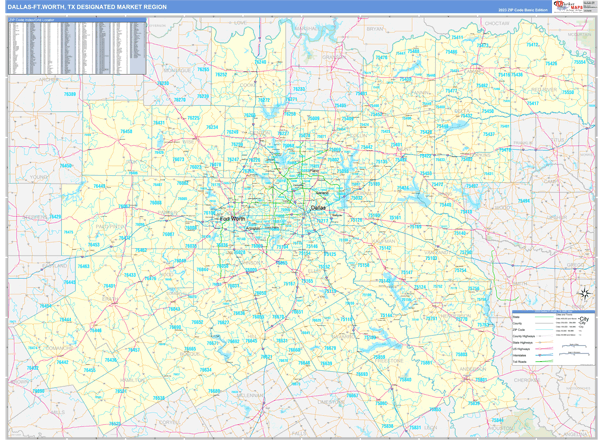Click ZIP code 76431 label

click(159, 123)
